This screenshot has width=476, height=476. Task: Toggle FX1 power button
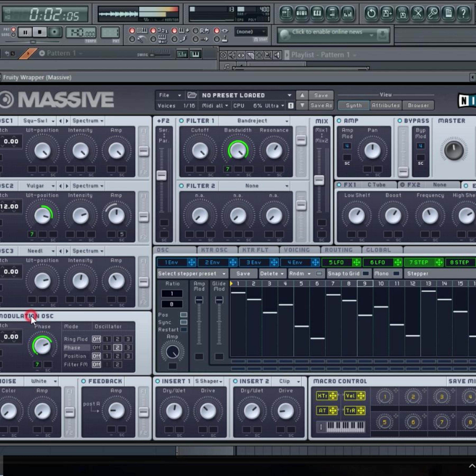click(339, 185)
